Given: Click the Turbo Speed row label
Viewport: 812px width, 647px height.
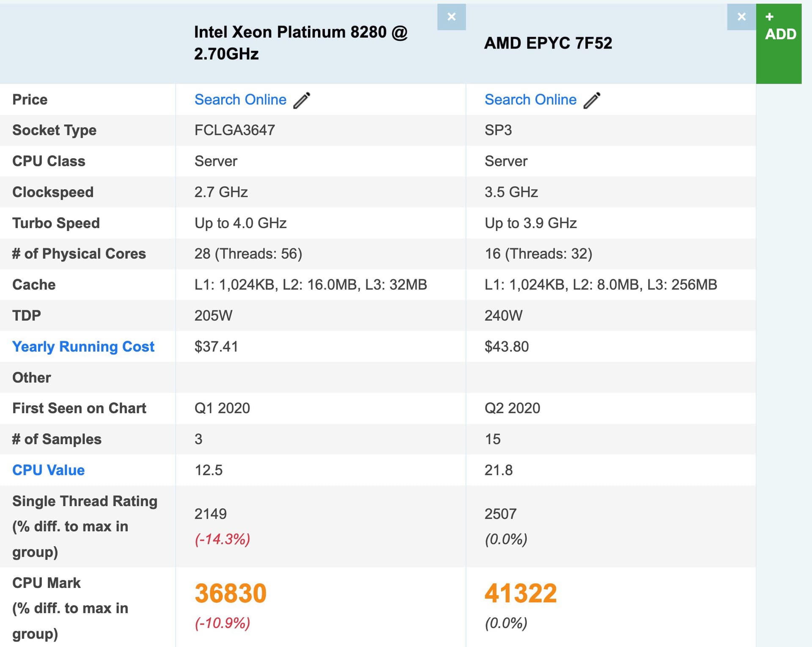Looking at the screenshot, I should click(56, 223).
